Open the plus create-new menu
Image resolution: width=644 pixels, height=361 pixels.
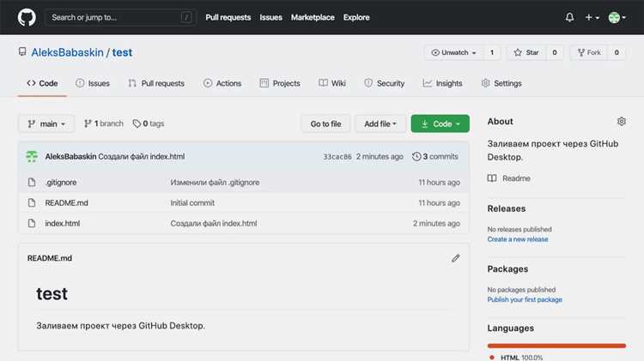point(592,17)
